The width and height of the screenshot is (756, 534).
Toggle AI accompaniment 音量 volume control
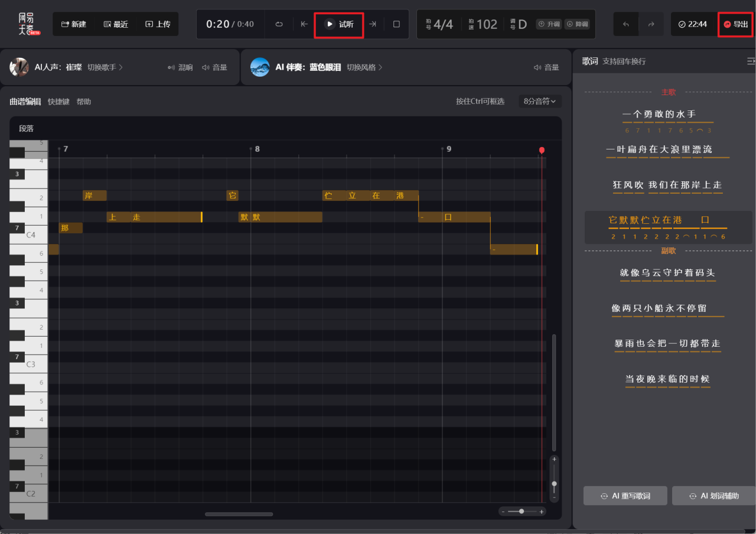click(x=546, y=67)
